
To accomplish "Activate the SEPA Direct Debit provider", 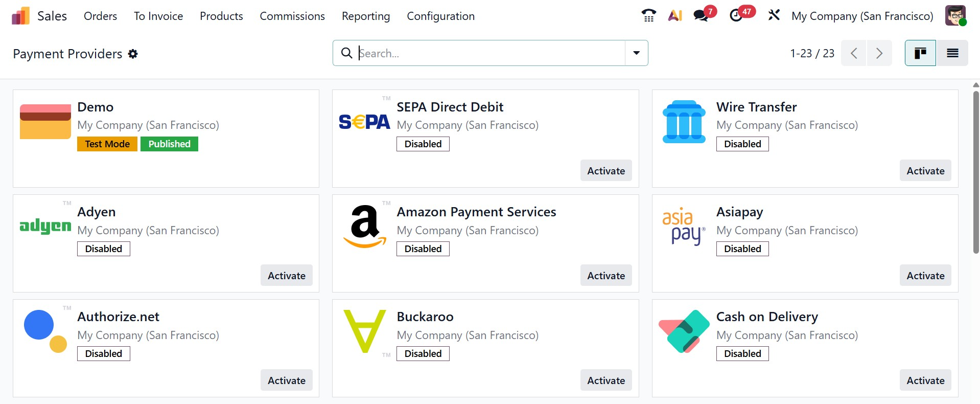I will (606, 171).
